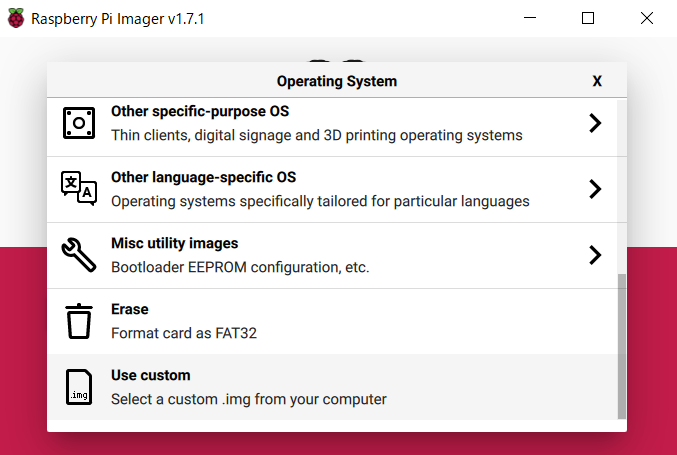677x455 pixels.
Task: Minimize the Raspberry Pi Imager window
Action: coord(530,18)
